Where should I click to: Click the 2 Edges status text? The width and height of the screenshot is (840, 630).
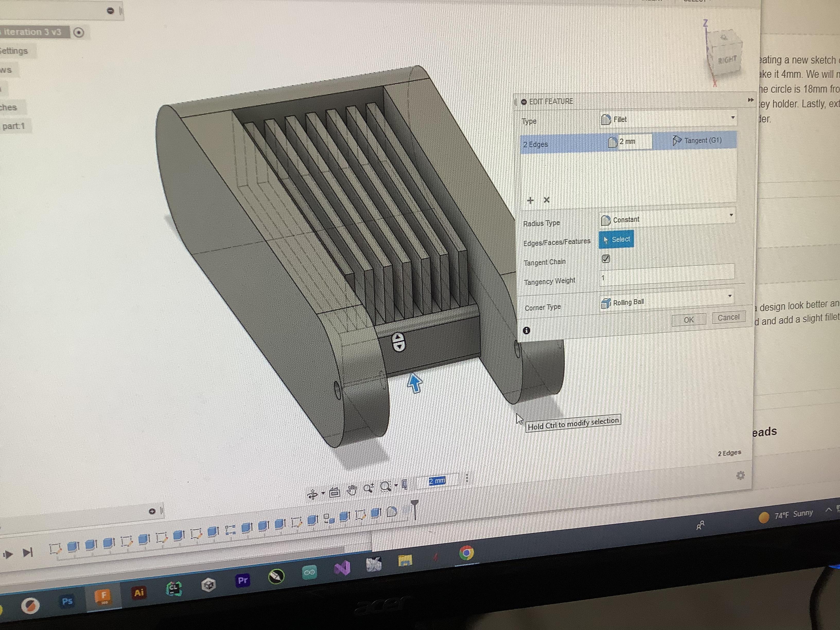(x=729, y=453)
